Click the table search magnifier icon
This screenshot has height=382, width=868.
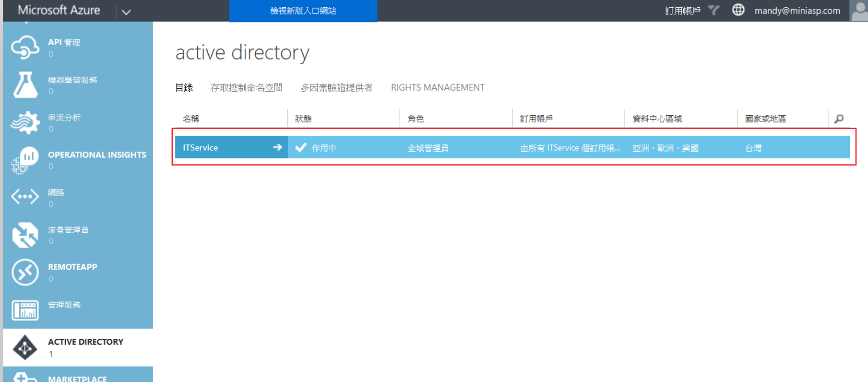tap(839, 119)
